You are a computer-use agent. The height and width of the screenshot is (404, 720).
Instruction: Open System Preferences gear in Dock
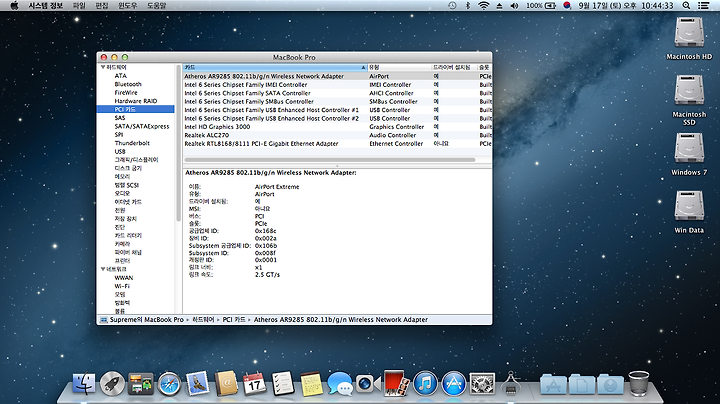coord(482,384)
